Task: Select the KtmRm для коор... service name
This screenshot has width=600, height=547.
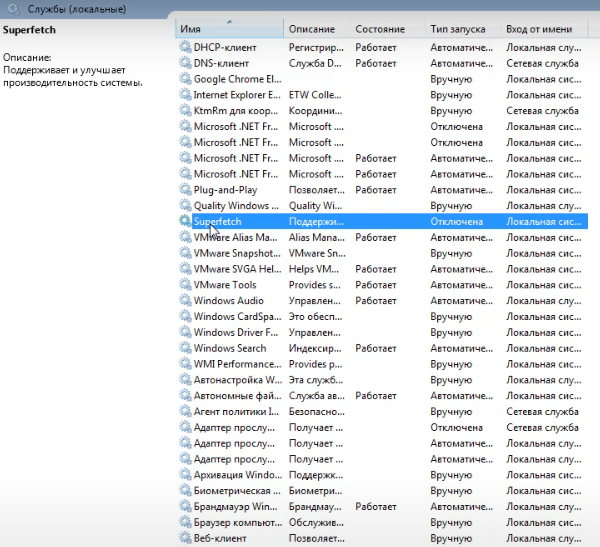Action: (x=236, y=111)
